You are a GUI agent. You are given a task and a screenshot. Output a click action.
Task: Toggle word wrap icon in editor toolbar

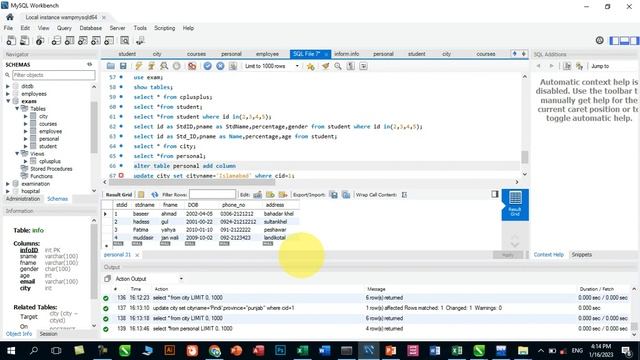[x=363, y=66]
